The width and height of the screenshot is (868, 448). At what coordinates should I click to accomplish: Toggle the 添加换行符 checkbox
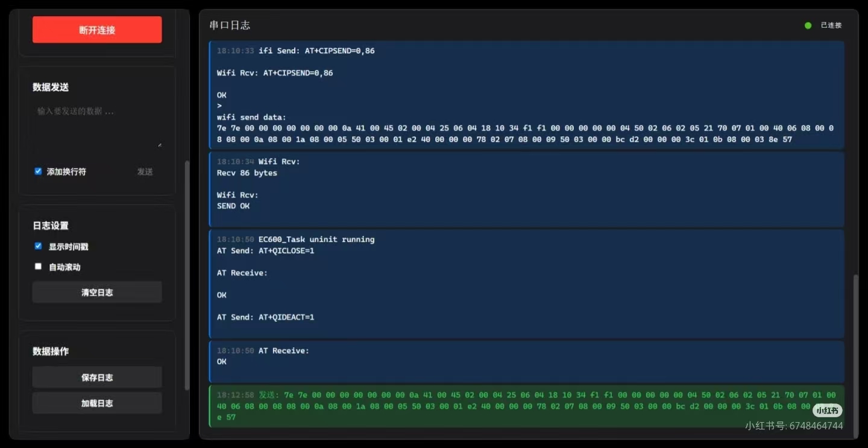(x=38, y=171)
